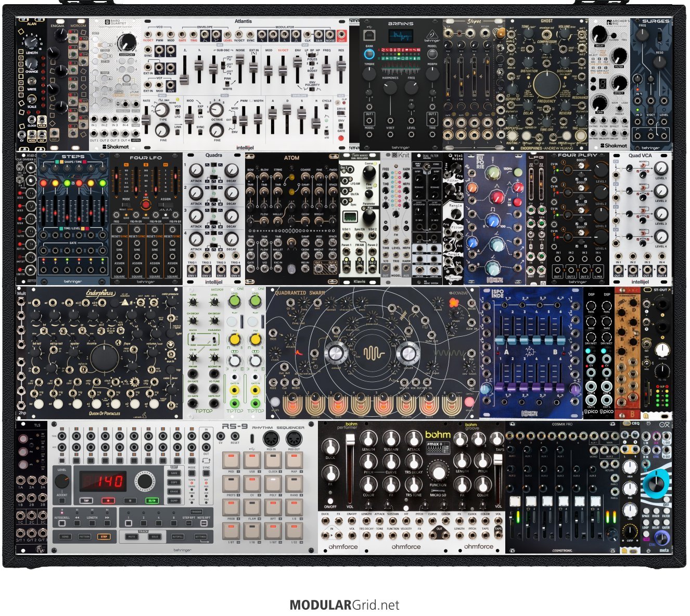
Task: Hit the RS-9 pad labeled MAP
Action: [294, 460]
